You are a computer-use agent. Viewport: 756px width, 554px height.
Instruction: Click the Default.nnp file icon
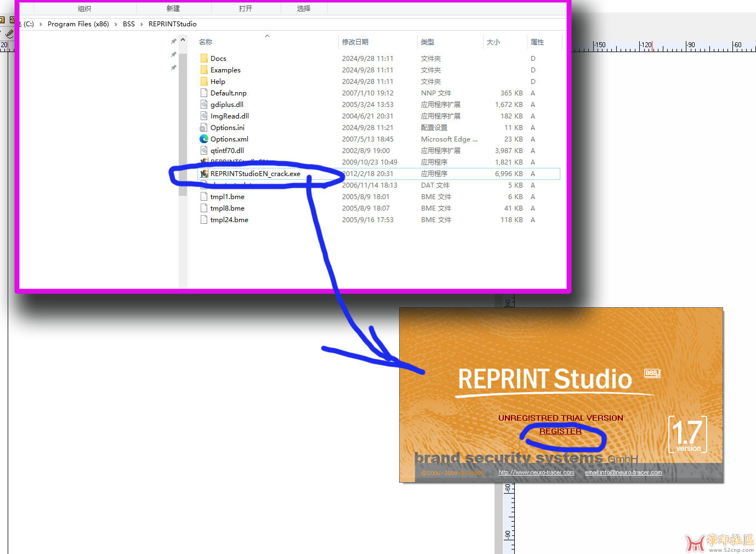click(204, 93)
